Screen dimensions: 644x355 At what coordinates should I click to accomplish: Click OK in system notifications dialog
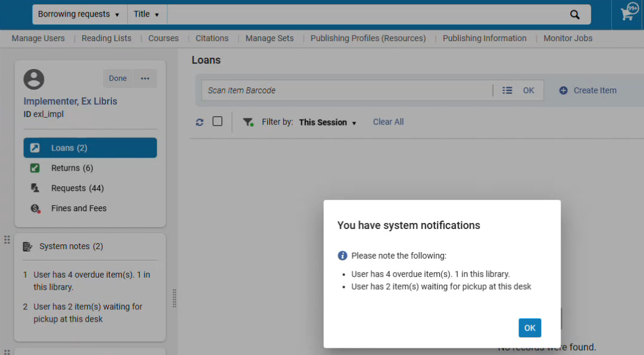pos(530,328)
